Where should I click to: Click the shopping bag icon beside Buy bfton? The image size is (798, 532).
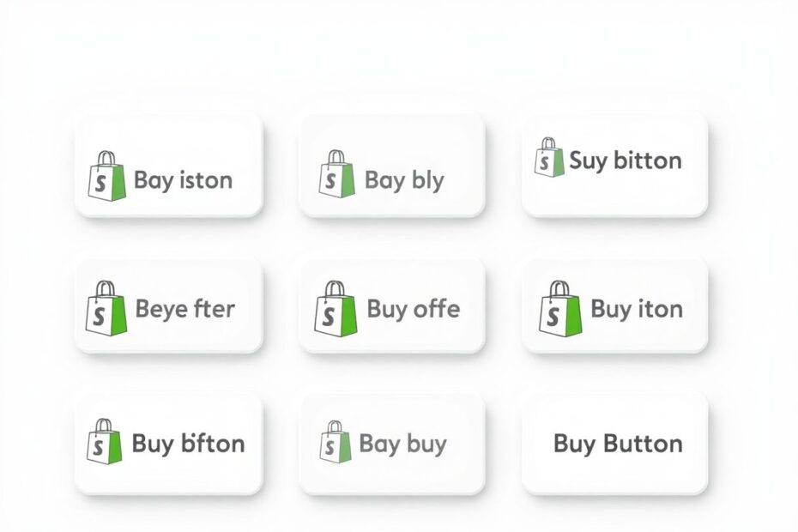tap(105, 441)
